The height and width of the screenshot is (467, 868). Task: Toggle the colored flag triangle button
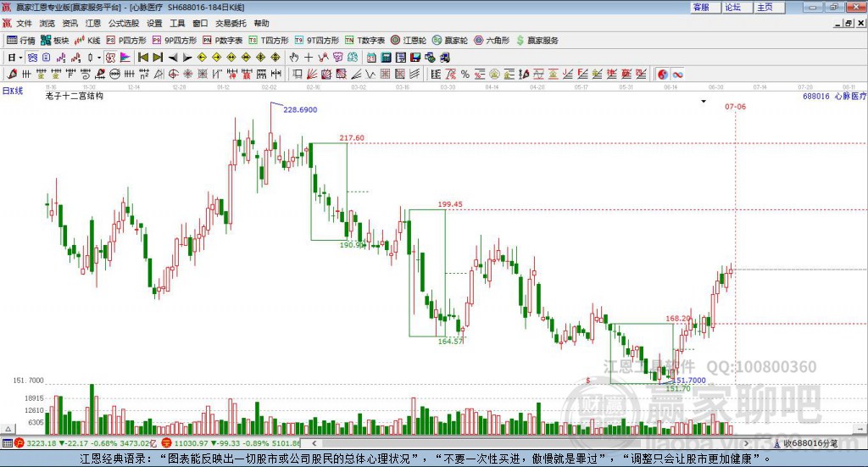pyautogui.click(x=125, y=58)
